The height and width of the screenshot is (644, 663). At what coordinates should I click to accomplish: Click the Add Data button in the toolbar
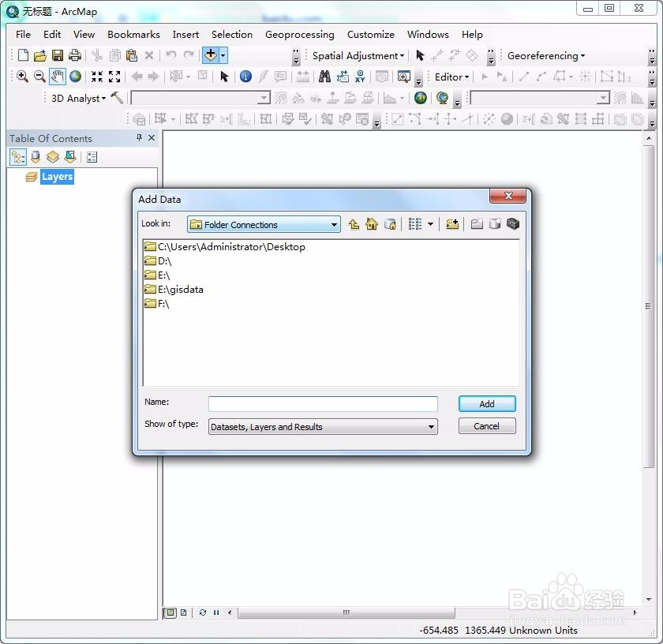(x=211, y=55)
